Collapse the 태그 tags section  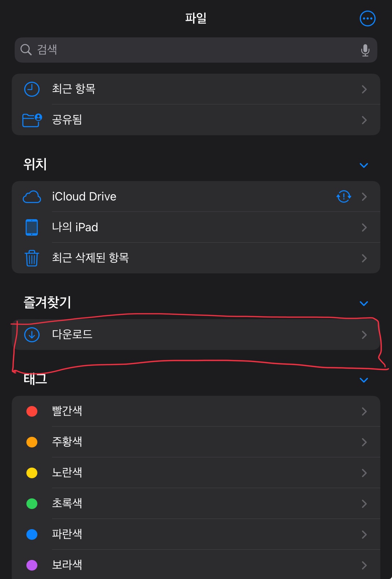pyautogui.click(x=364, y=380)
